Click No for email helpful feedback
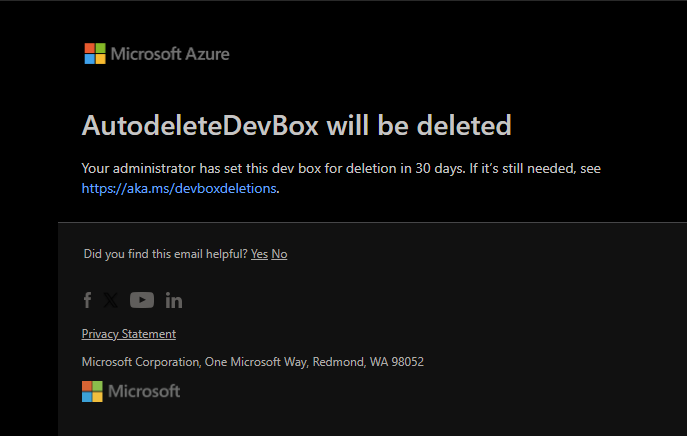The image size is (687, 436). point(279,254)
